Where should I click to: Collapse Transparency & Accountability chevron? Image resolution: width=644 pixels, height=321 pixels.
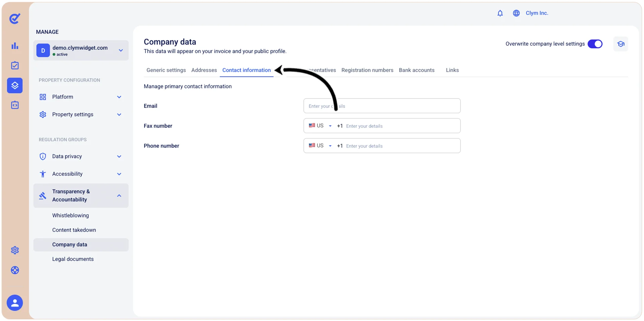[x=119, y=196]
